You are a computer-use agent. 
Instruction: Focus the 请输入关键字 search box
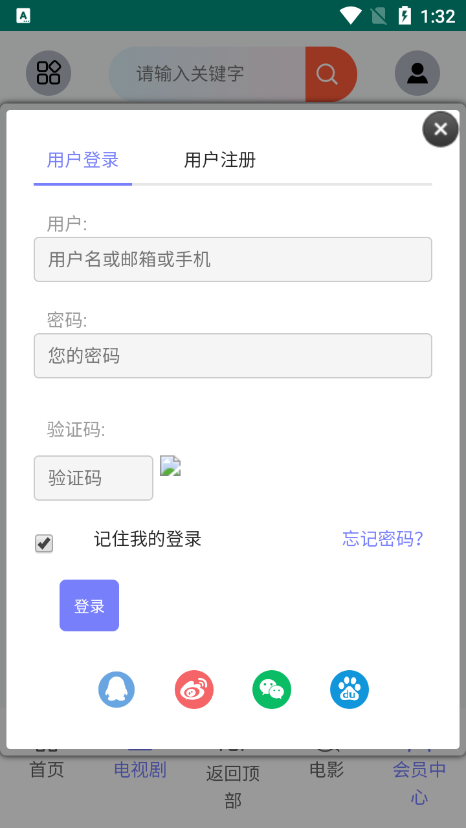(208, 74)
